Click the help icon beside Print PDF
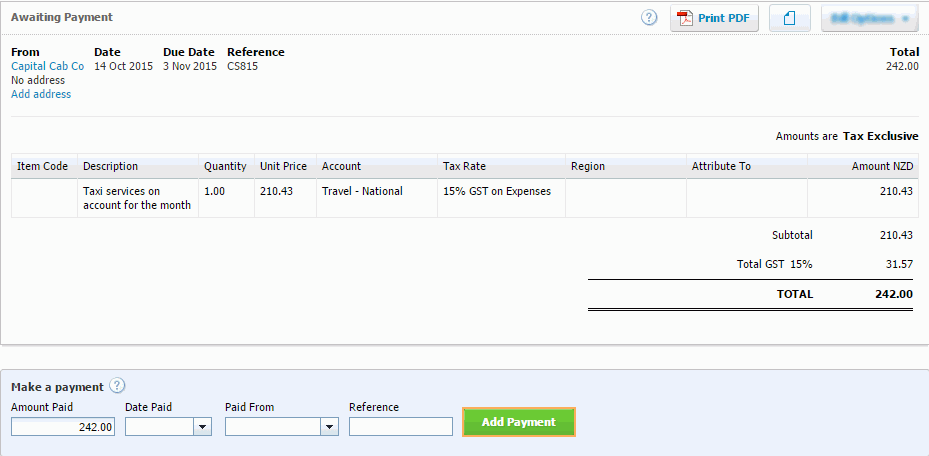 [649, 18]
